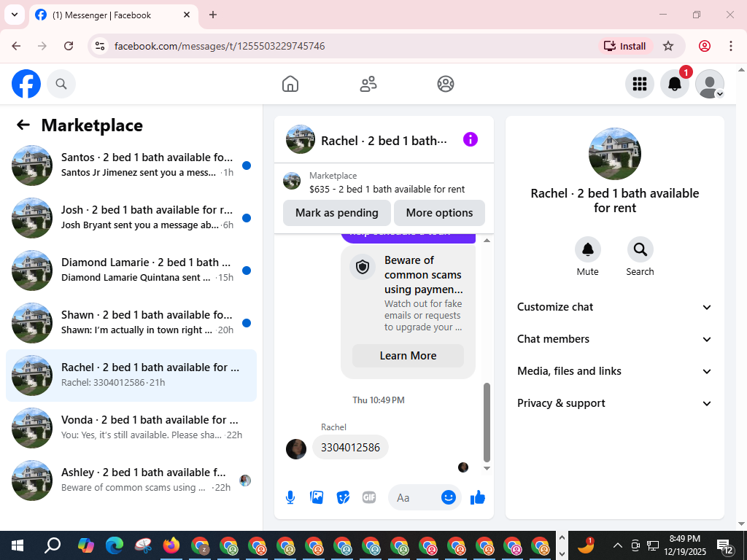Open the emoji picker smiley icon

coord(449,497)
